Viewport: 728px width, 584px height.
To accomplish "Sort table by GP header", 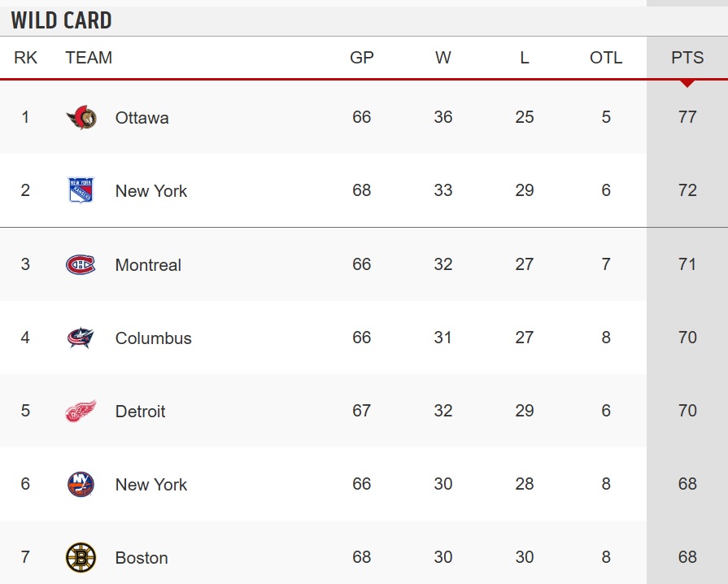I will click(x=362, y=58).
